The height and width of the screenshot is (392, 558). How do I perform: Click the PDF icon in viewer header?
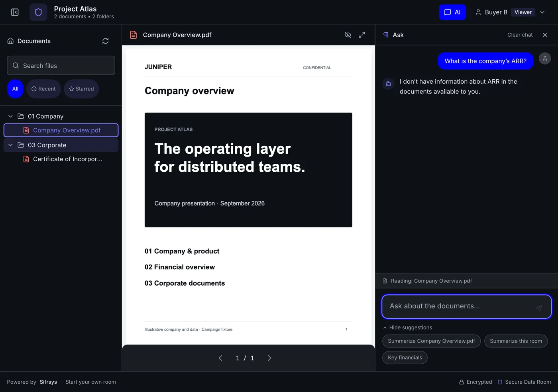coord(134,35)
